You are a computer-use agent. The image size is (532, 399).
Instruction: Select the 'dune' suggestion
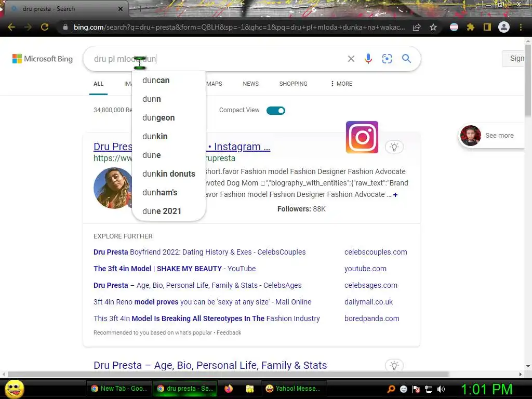pyautogui.click(x=169, y=155)
